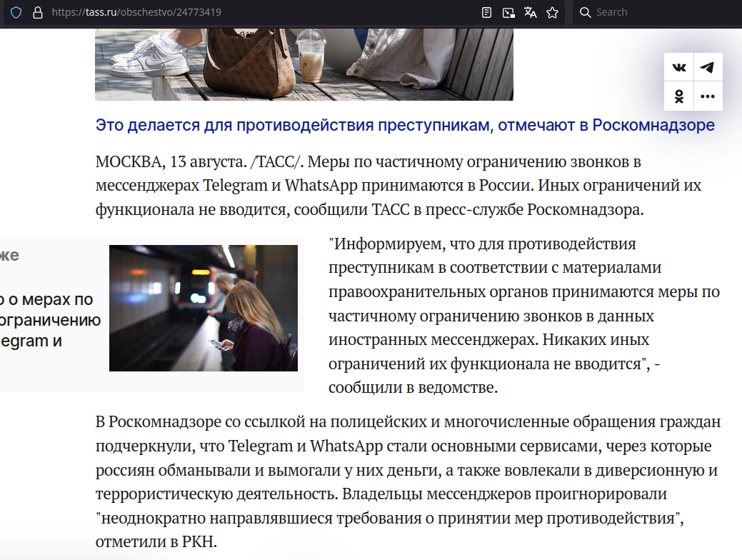
Task: Share article to Telegram
Action: 708,67
